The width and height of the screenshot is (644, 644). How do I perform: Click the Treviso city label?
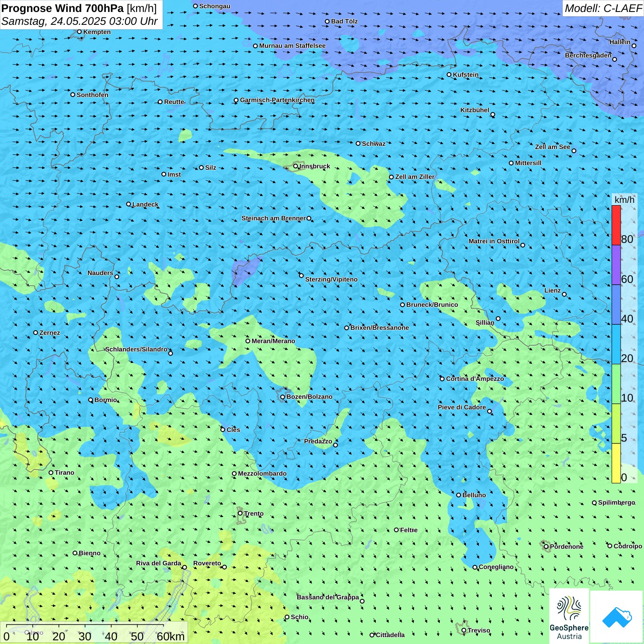tap(479, 630)
